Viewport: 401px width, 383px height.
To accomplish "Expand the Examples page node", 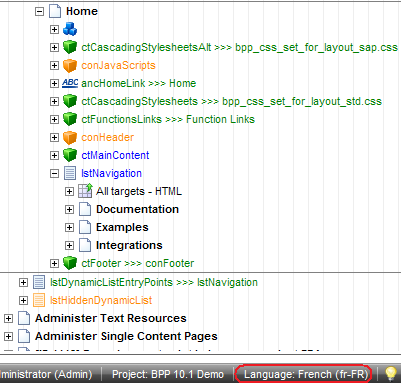I will click(69, 227).
